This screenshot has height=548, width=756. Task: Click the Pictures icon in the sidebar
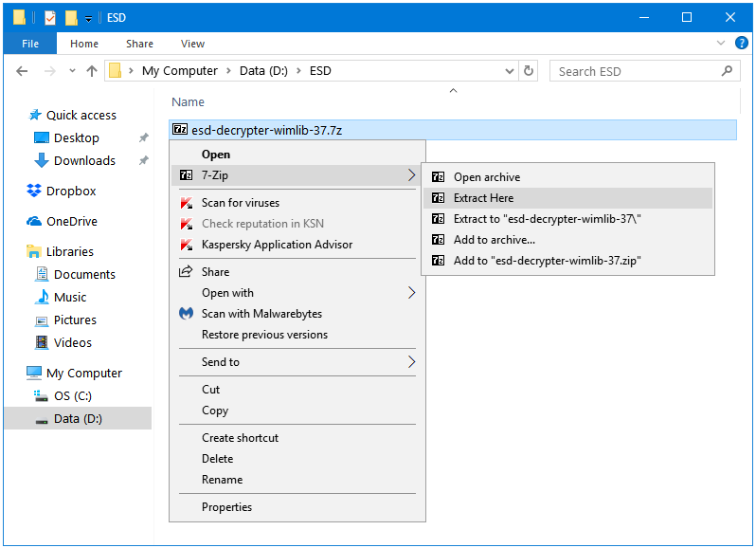point(42,320)
